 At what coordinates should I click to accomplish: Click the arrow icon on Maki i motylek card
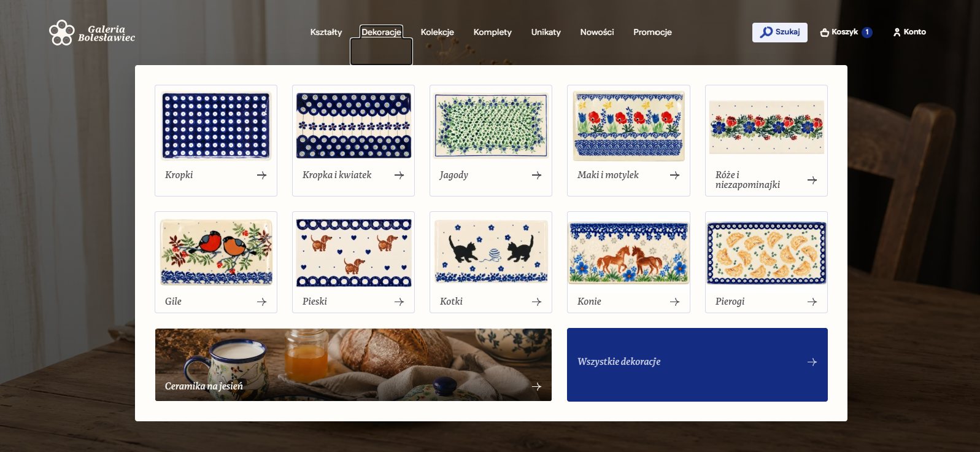[674, 175]
